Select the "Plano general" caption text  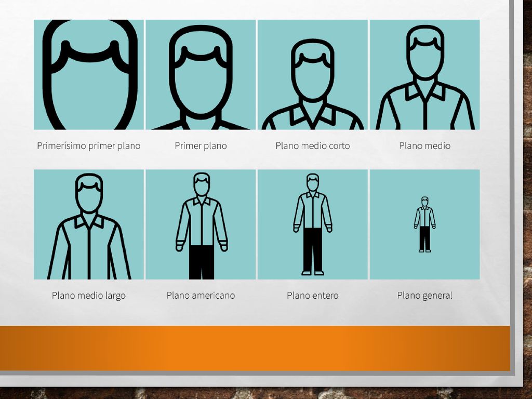(425, 296)
